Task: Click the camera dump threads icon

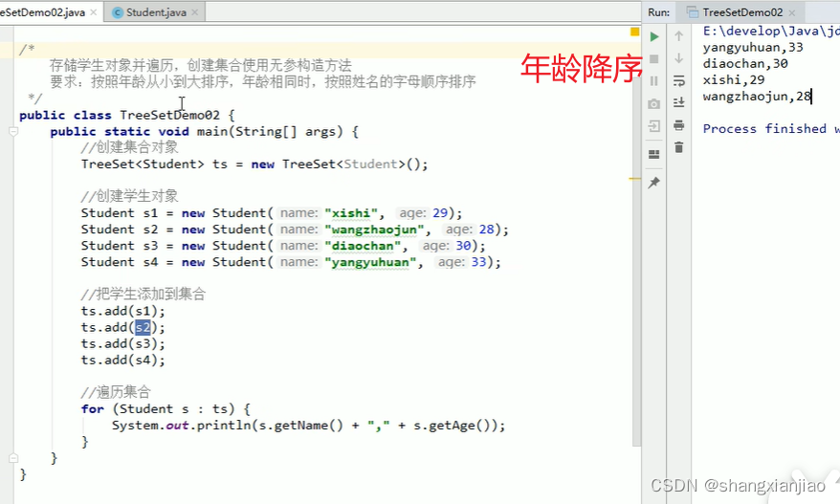Action: (654, 104)
